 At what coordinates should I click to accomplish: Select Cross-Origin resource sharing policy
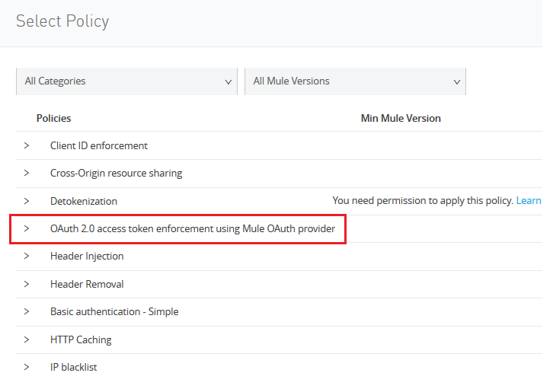pyautogui.click(x=116, y=173)
